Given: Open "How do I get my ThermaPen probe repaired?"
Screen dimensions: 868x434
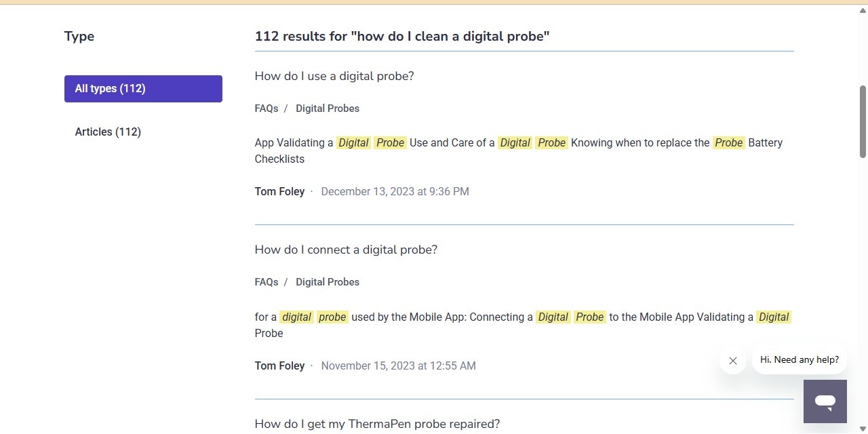Looking at the screenshot, I should 377,423.
